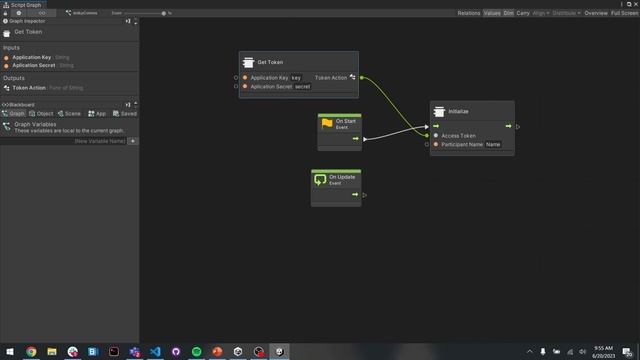Select the Initialize node icon
This screenshot has width=640, height=360.
tap(439, 111)
